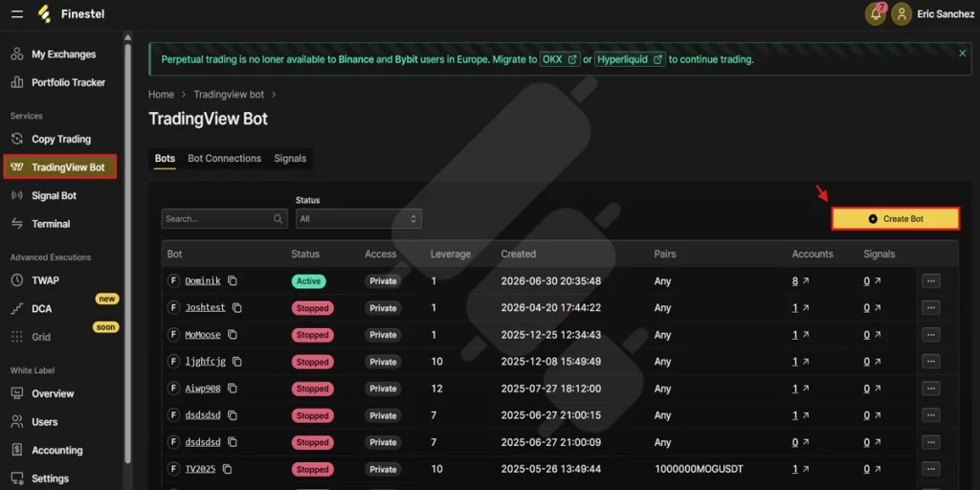Viewport: 980px width, 490px height.
Task: Open the Joshtest bot
Action: click(205, 308)
